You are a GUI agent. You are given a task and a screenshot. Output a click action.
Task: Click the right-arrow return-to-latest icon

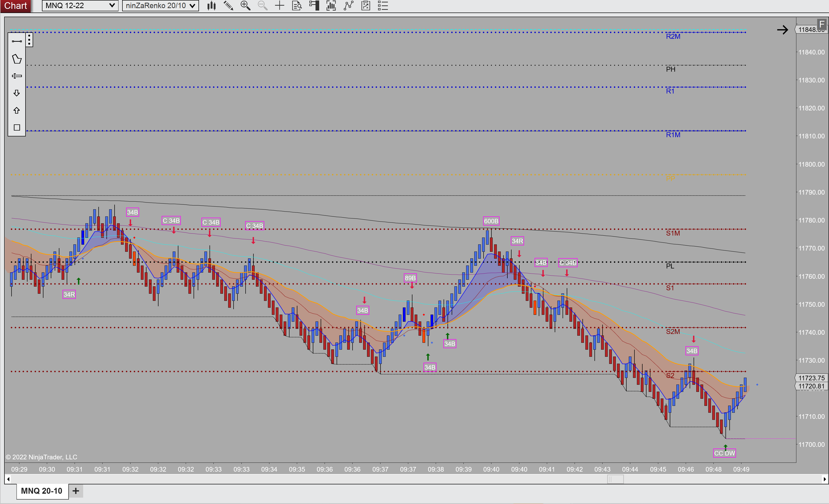[783, 30]
